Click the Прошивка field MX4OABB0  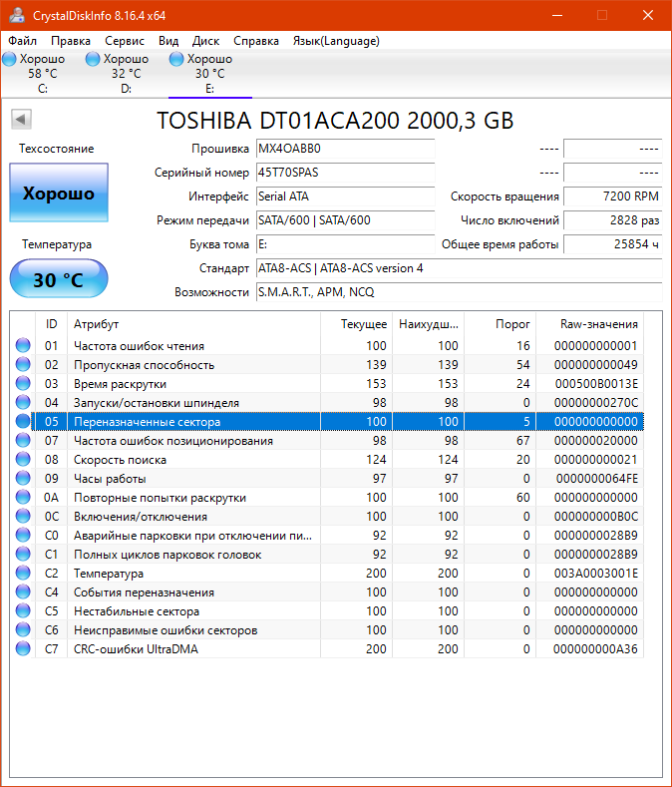tap(345, 149)
